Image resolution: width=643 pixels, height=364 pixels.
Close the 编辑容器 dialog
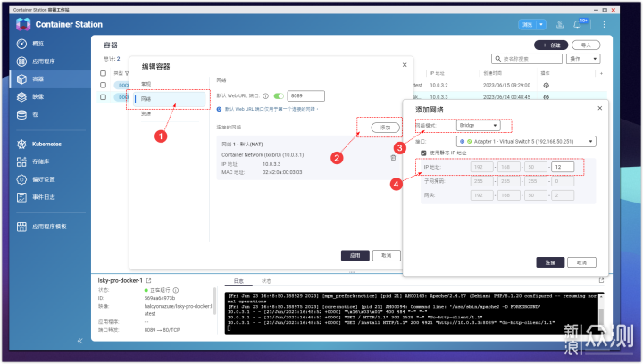coord(405,65)
